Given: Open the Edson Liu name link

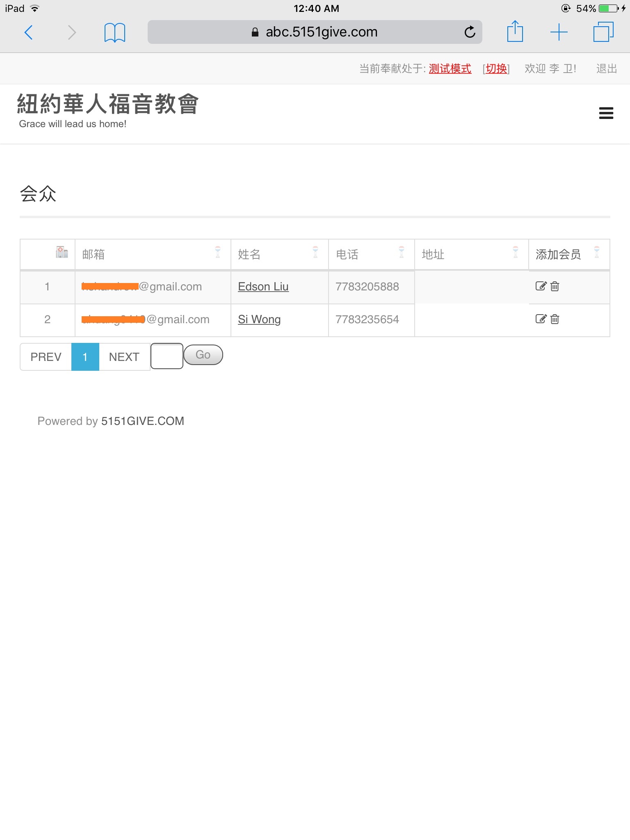Looking at the screenshot, I should [x=263, y=286].
